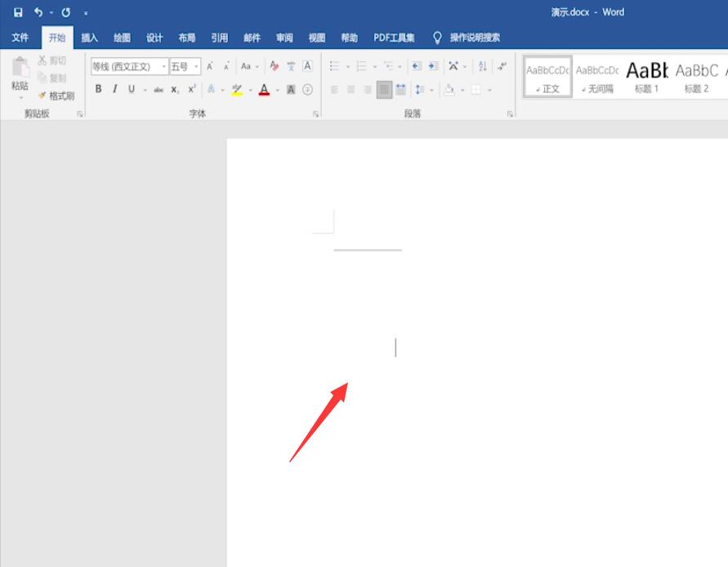Image resolution: width=728 pixels, height=567 pixels.
Task: Open the PDF工具集 tab
Action: [x=394, y=38]
